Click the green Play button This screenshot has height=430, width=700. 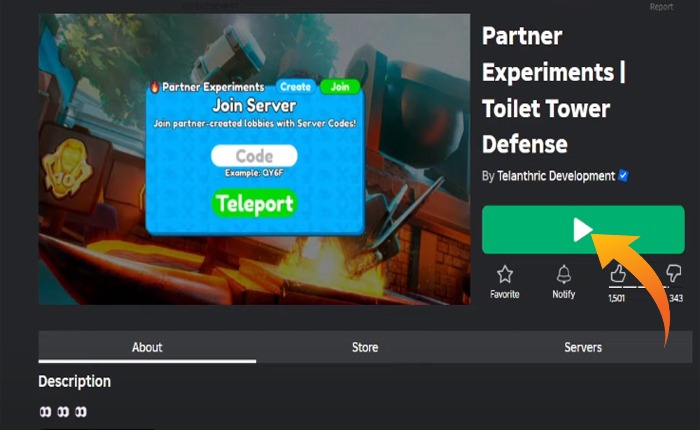click(x=582, y=231)
